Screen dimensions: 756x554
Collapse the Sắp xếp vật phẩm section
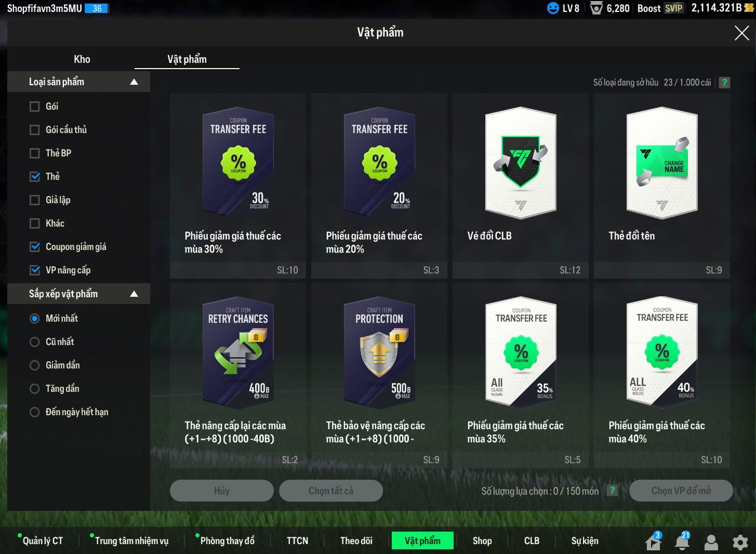134,294
